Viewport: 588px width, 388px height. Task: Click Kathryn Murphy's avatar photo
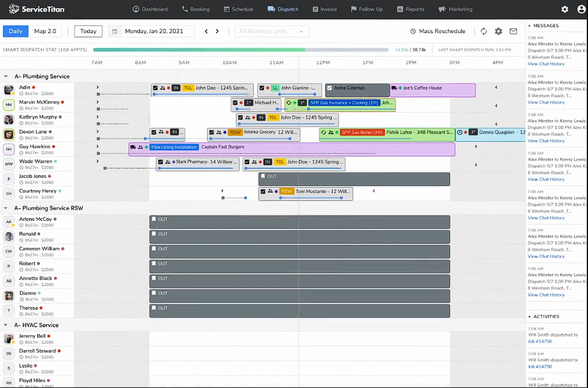[x=9, y=120]
